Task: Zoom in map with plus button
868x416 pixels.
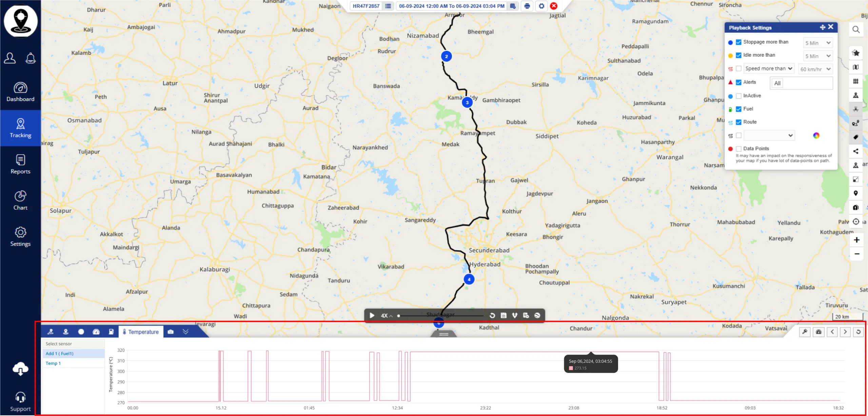Action: coord(856,240)
